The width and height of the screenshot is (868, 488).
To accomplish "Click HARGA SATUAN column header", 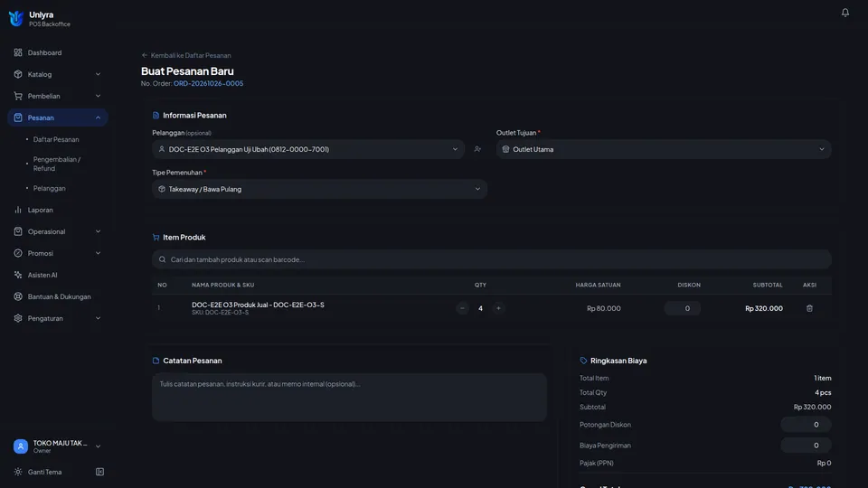I will pyautogui.click(x=598, y=285).
